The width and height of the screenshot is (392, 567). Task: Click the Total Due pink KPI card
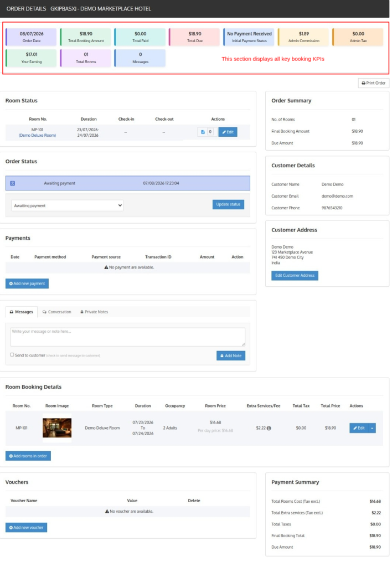194,37
